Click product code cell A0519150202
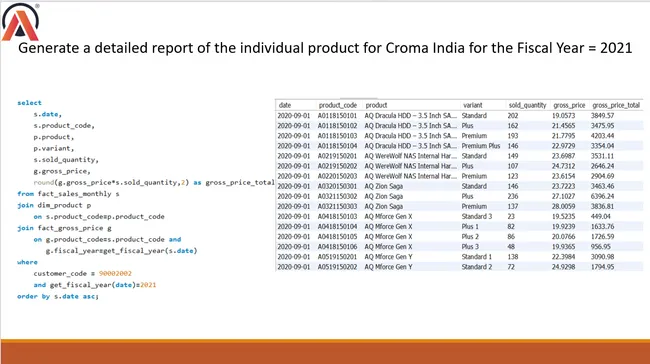 (337, 267)
